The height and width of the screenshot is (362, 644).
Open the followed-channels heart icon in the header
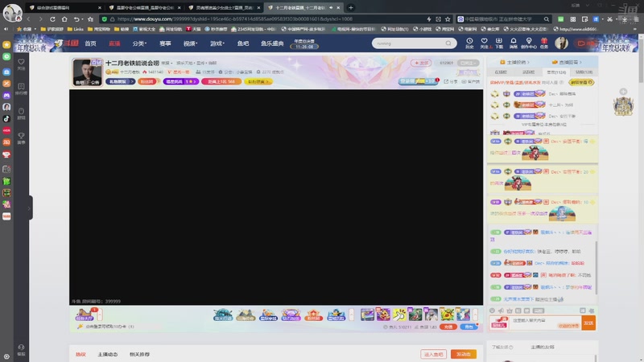(x=485, y=43)
